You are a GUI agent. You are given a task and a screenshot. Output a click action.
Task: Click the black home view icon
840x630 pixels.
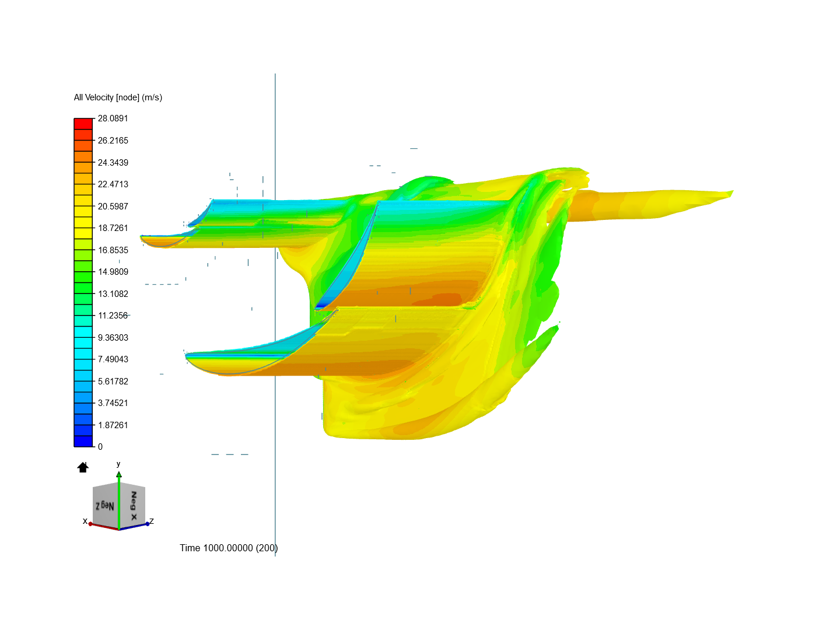tap(83, 467)
